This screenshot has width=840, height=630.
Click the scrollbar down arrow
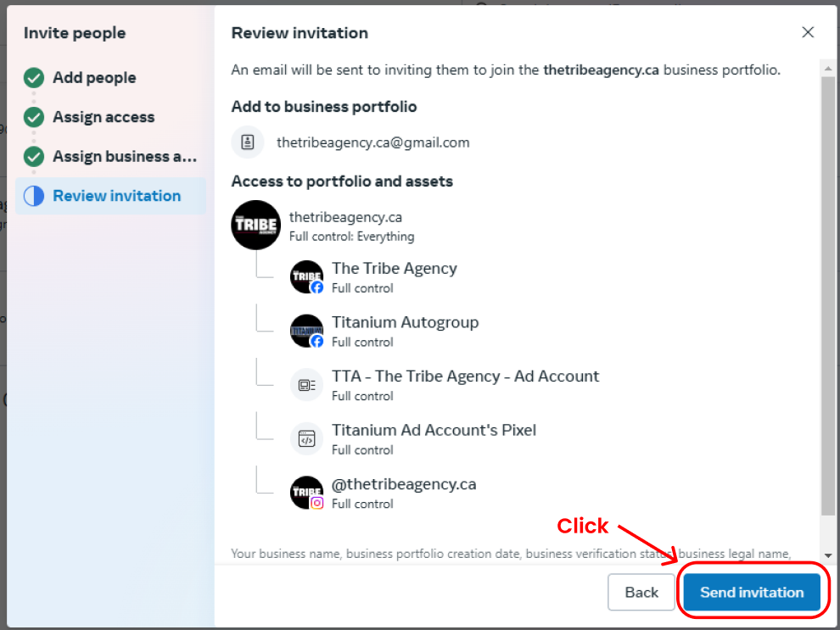(828, 555)
